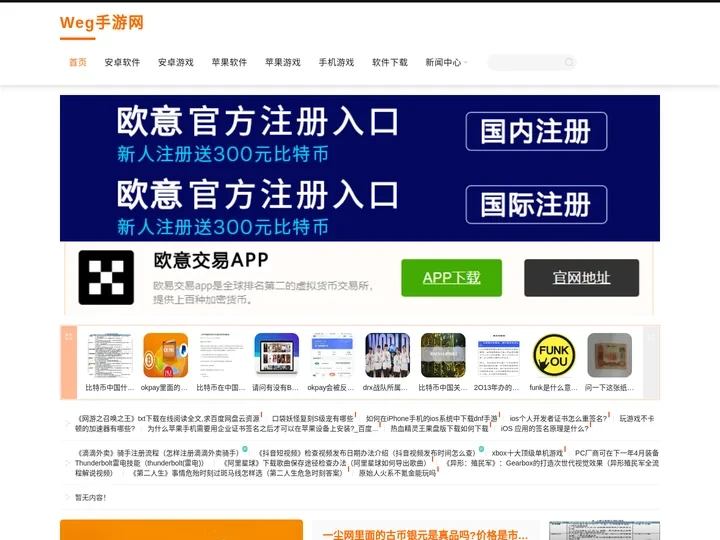Image resolution: width=720 pixels, height=540 pixels.
Task: Open the 苹果游戏 menu item
Action: point(283,62)
